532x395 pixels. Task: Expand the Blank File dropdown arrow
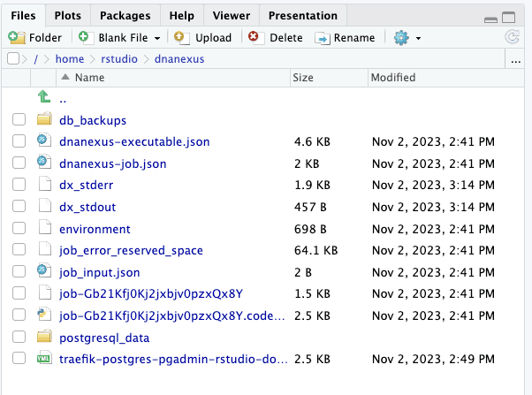click(x=157, y=38)
